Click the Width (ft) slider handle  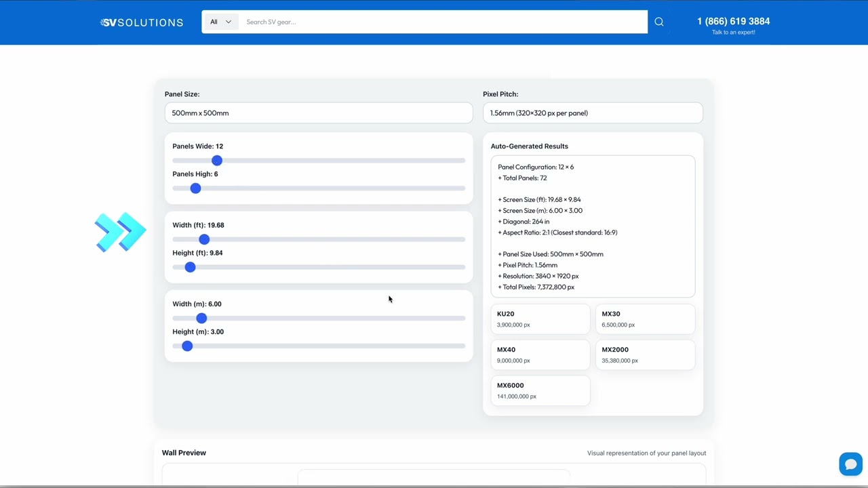[x=204, y=239]
